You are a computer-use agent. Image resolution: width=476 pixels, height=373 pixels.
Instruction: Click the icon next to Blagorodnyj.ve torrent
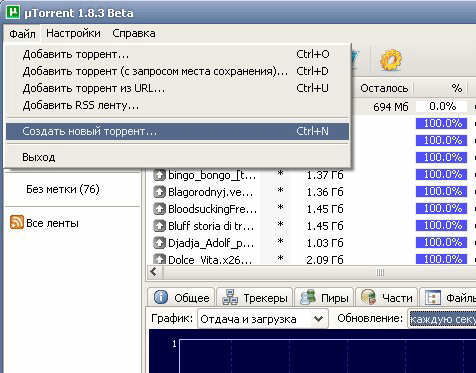tap(159, 192)
